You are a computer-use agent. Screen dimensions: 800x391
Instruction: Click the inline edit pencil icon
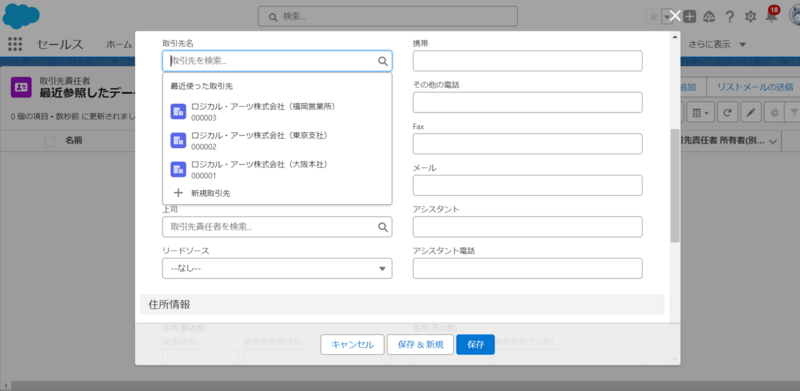pyautogui.click(x=751, y=113)
